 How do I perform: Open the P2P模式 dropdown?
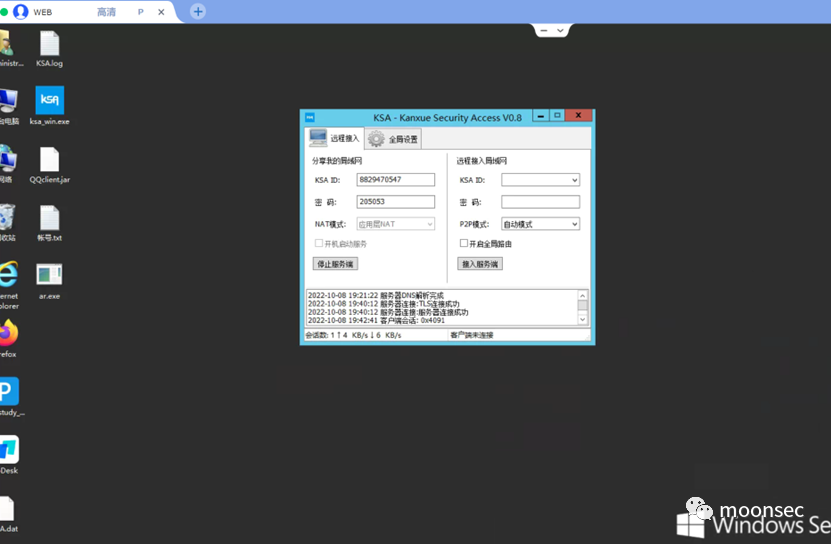[x=541, y=224]
